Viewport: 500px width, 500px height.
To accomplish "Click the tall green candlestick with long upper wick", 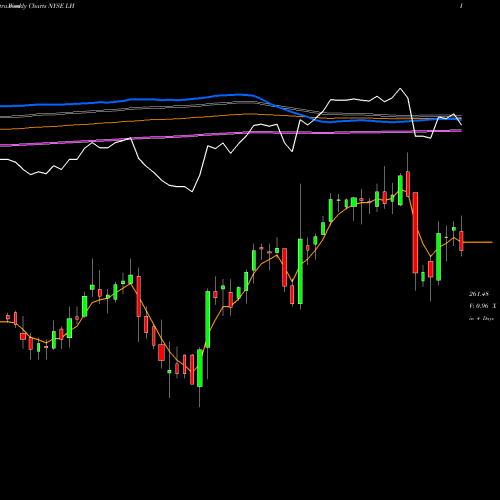I will point(300,271).
